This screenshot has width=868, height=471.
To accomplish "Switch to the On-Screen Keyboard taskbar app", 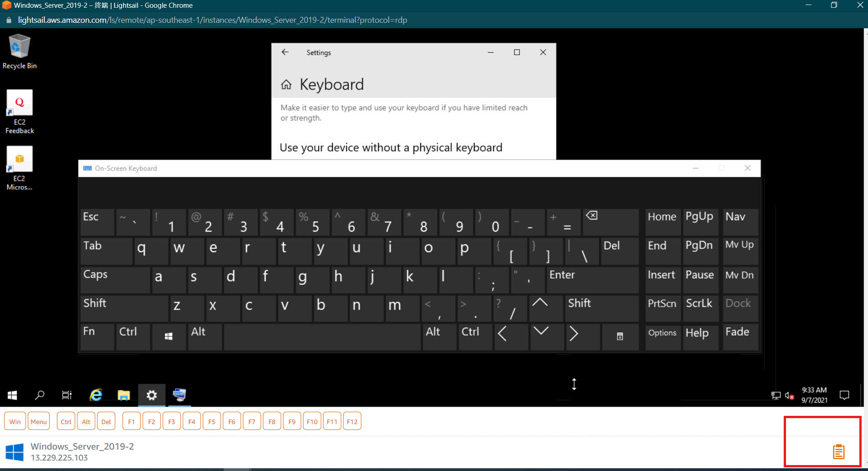I will click(180, 395).
